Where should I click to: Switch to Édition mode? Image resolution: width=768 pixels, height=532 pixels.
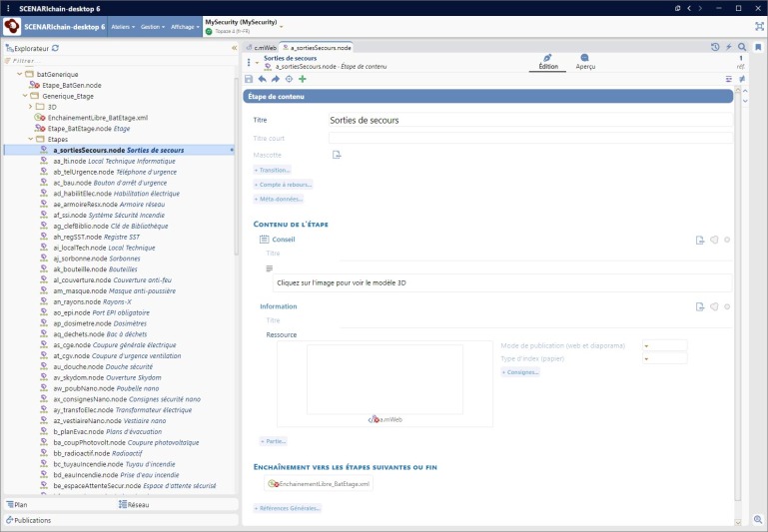548,62
